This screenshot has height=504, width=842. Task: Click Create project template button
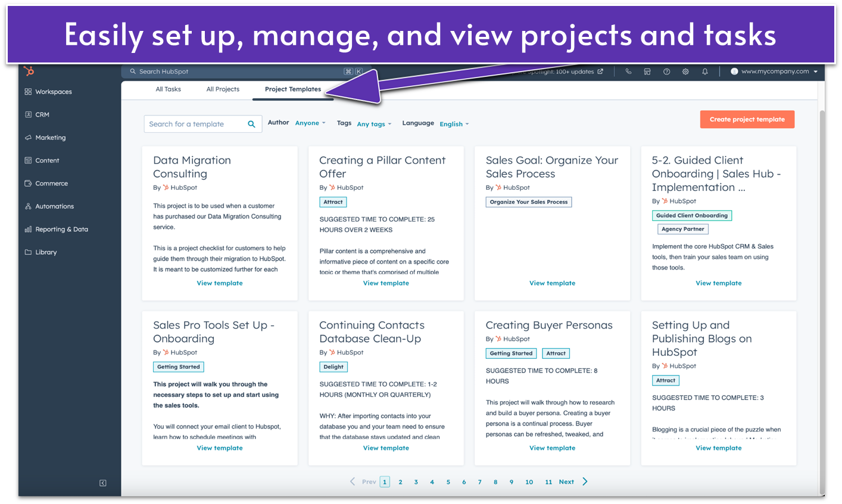(x=747, y=120)
